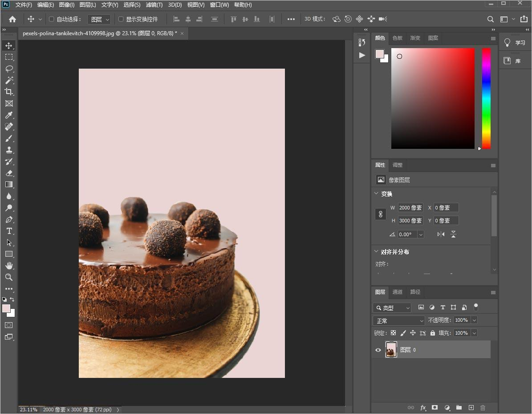Select the Horizontal Type tool
Viewport: 532px width, 414px height.
click(x=9, y=231)
